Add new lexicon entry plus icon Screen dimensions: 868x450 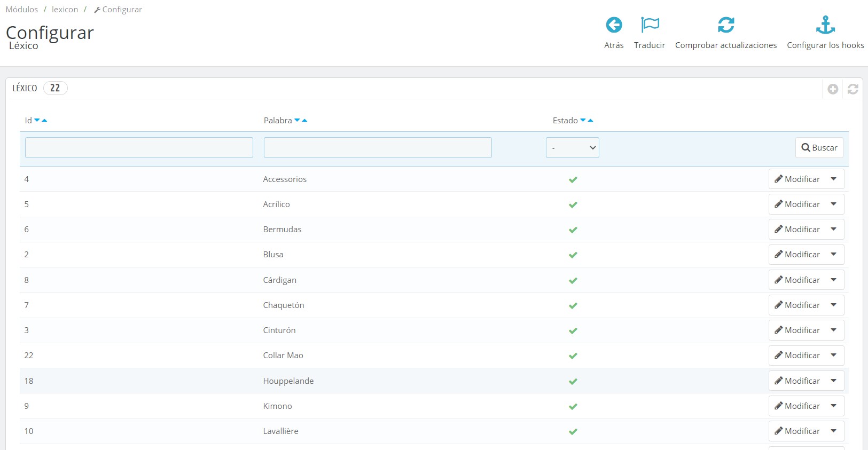point(833,89)
